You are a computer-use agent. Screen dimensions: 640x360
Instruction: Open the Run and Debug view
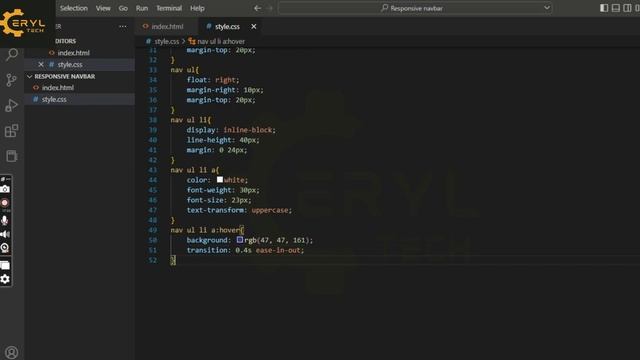pos(12,105)
